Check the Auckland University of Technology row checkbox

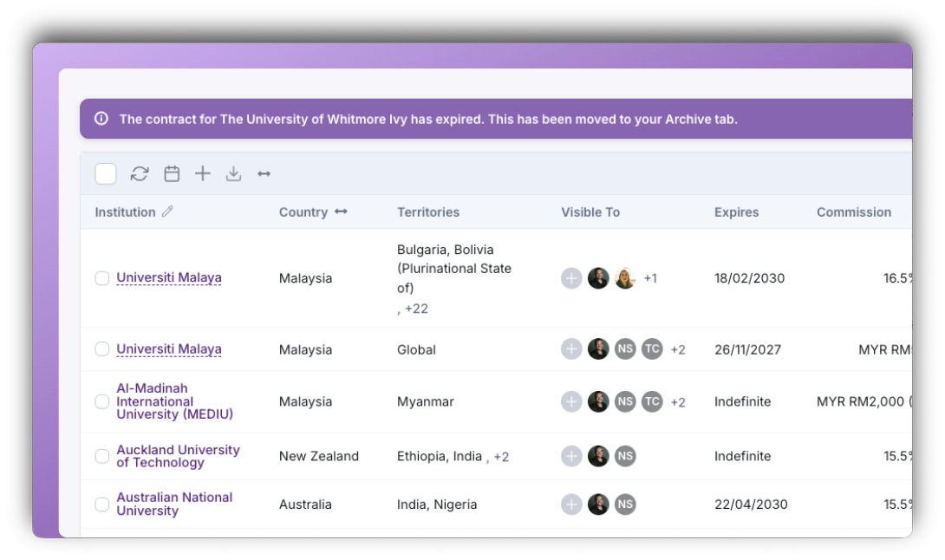pyautogui.click(x=101, y=456)
